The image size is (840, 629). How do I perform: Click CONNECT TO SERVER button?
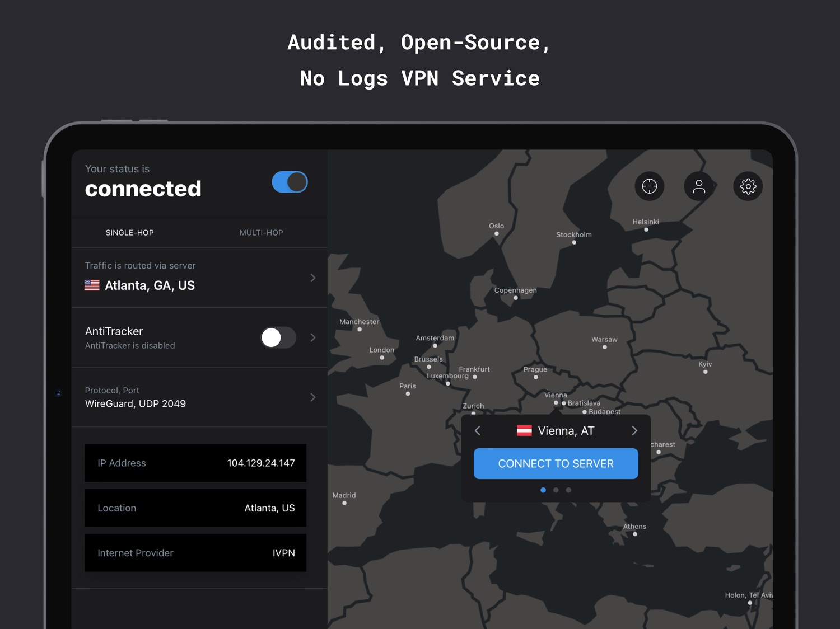[556, 463]
